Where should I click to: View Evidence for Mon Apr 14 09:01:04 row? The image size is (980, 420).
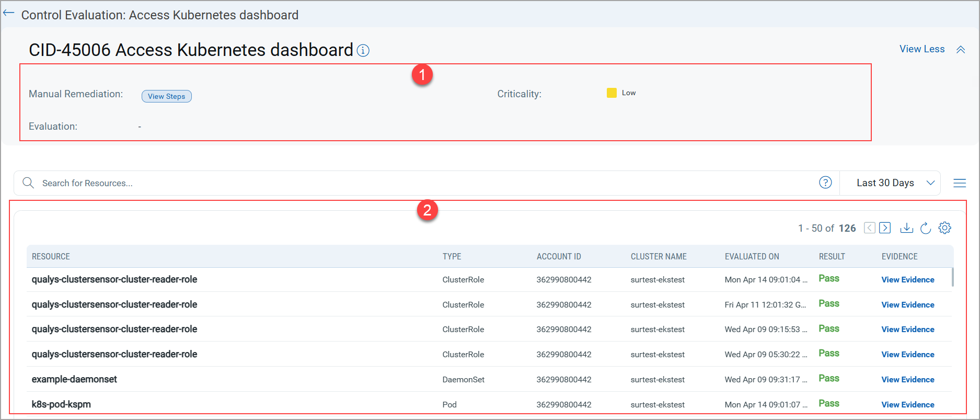908,280
